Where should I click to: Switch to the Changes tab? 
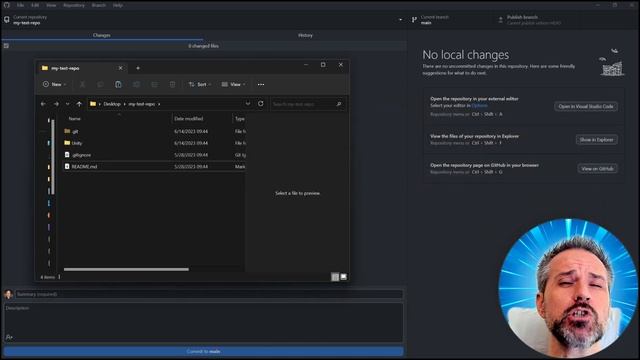point(102,35)
